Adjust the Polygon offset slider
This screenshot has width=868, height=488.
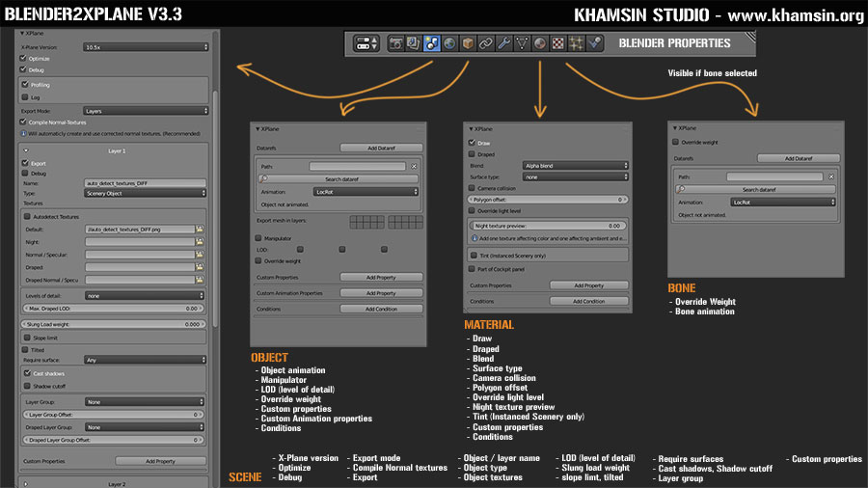click(x=548, y=200)
